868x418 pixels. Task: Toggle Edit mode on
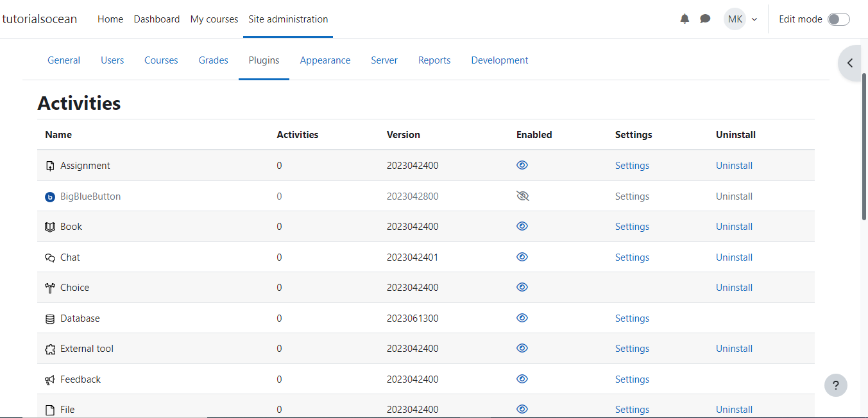(838, 19)
